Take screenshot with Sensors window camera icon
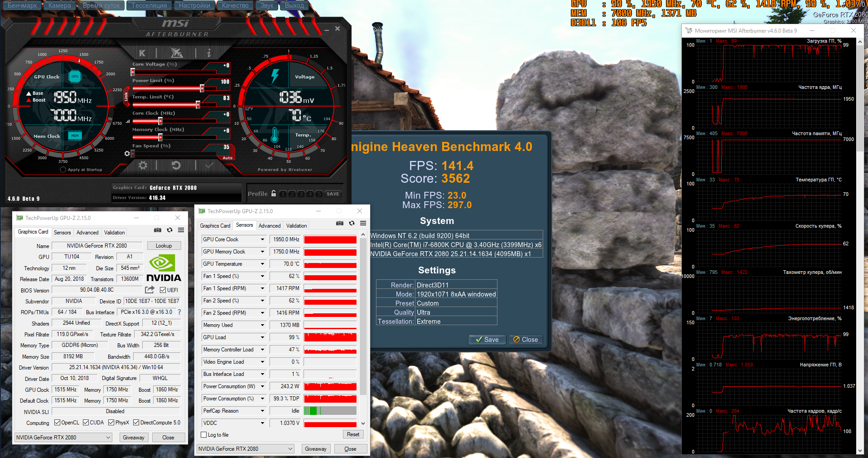Viewport: 868px width, 458px height. [339, 223]
